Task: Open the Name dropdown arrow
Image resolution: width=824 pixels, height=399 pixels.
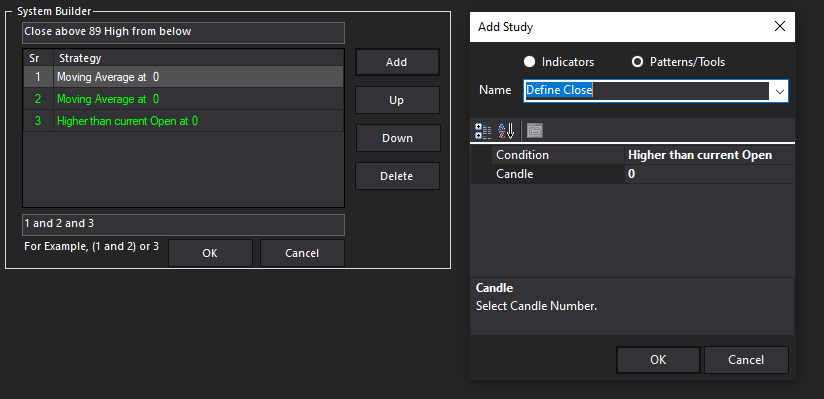Action: coord(779,91)
